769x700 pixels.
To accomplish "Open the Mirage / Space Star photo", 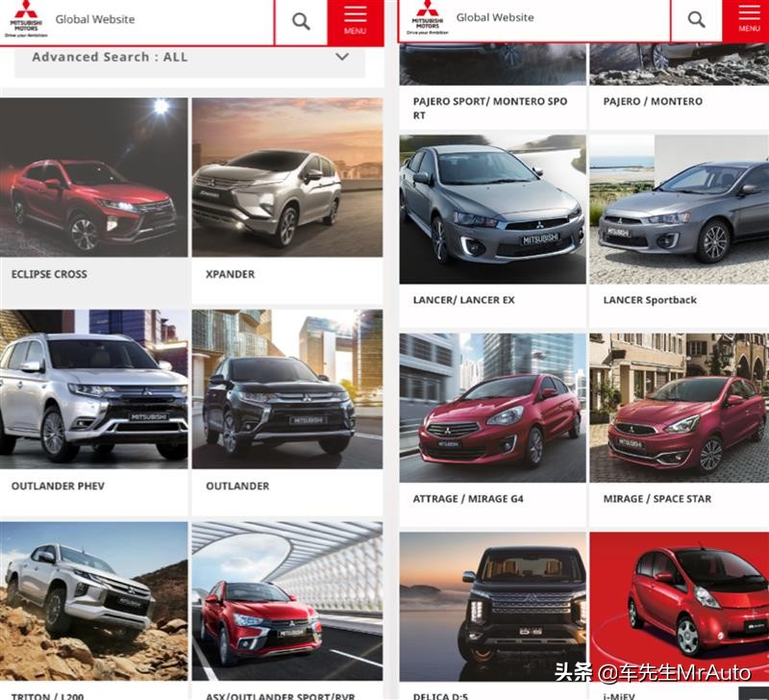I will pyautogui.click(x=680, y=408).
